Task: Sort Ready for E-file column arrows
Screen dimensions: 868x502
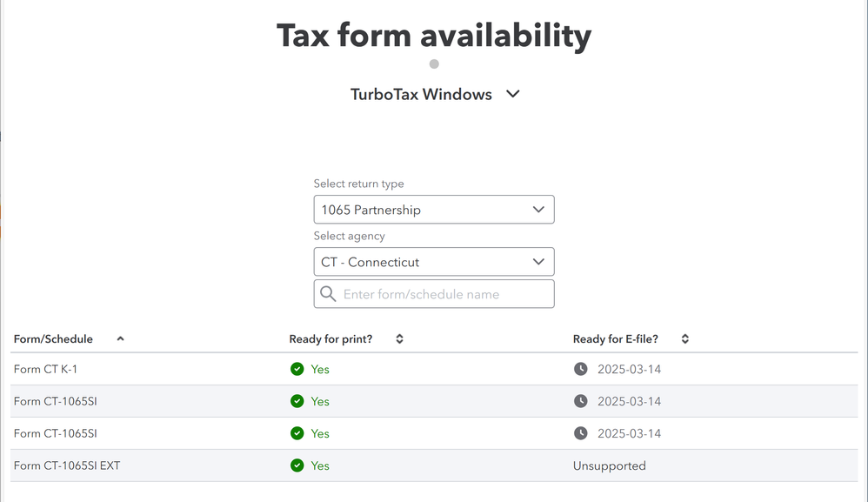Action: coord(685,338)
